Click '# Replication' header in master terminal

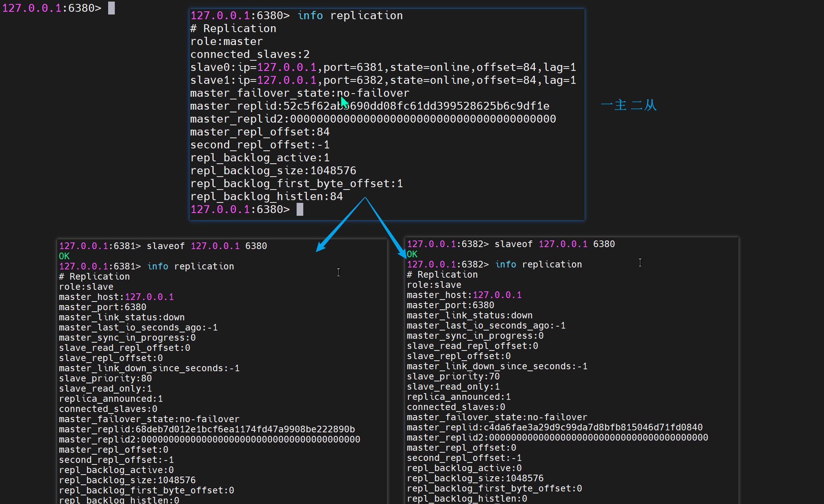click(233, 29)
